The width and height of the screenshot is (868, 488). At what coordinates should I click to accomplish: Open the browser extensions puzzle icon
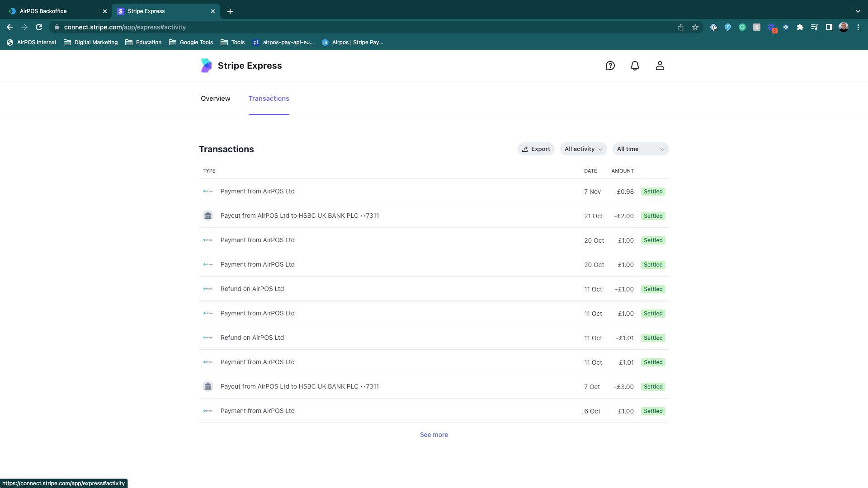click(x=800, y=28)
